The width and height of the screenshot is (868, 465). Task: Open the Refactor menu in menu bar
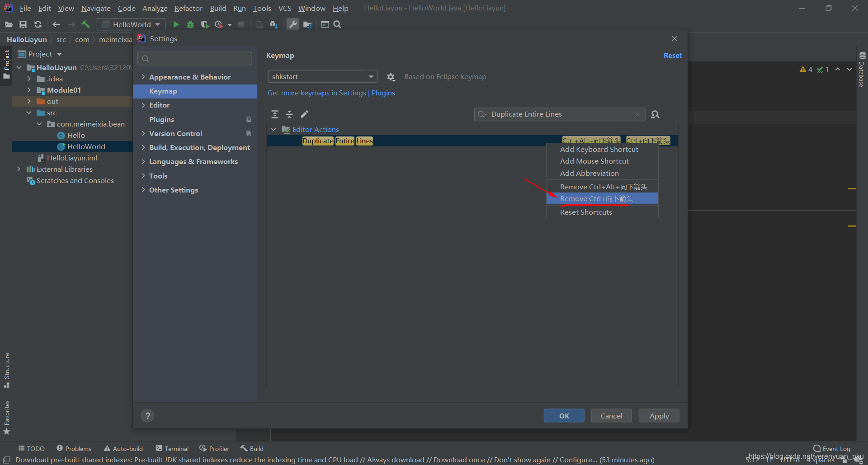[x=188, y=8]
